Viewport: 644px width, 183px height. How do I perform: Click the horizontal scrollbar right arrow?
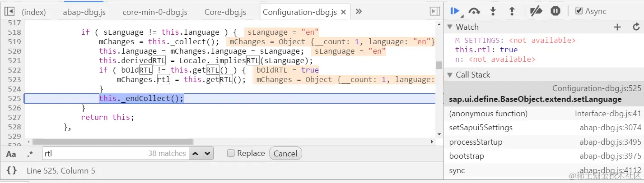[432, 142]
